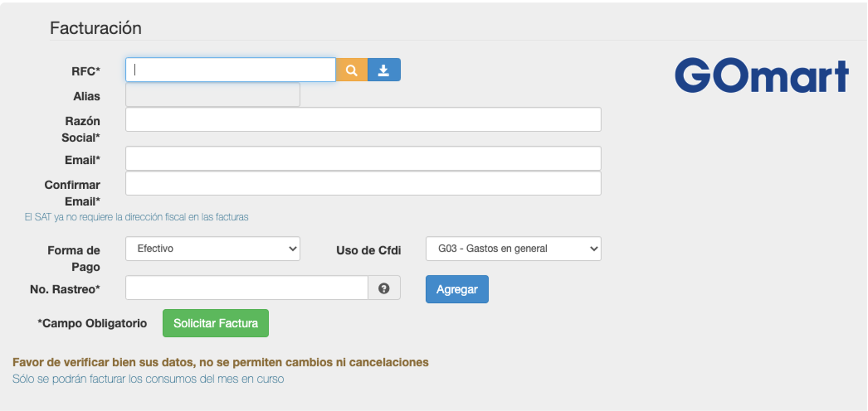The width and height of the screenshot is (868, 411).
Task: Focus the RFC text field
Action: click(x=230, y=70)
